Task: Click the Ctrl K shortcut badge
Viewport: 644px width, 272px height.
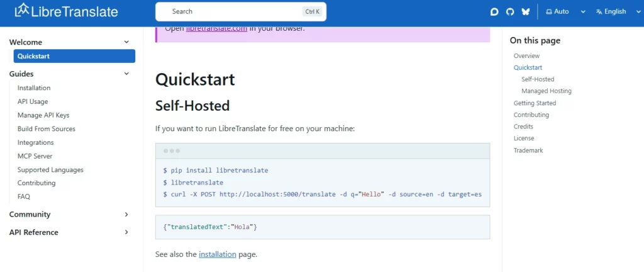Action: (x=312, y=11)
